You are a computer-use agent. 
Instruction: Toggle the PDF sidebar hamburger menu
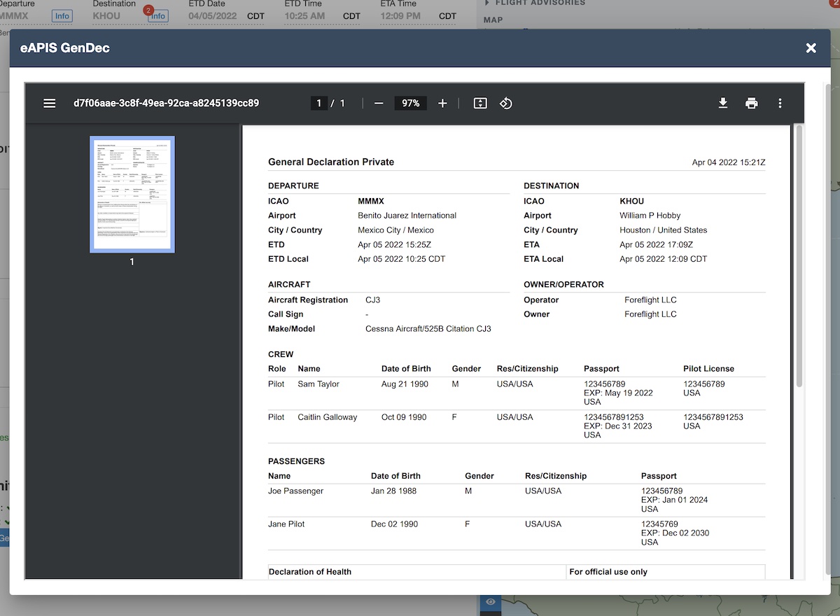click(x=50, y=103)
